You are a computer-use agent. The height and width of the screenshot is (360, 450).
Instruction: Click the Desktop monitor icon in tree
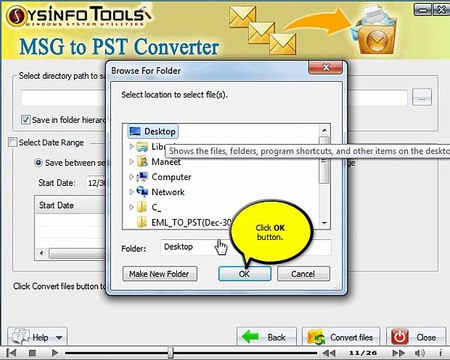135,131
